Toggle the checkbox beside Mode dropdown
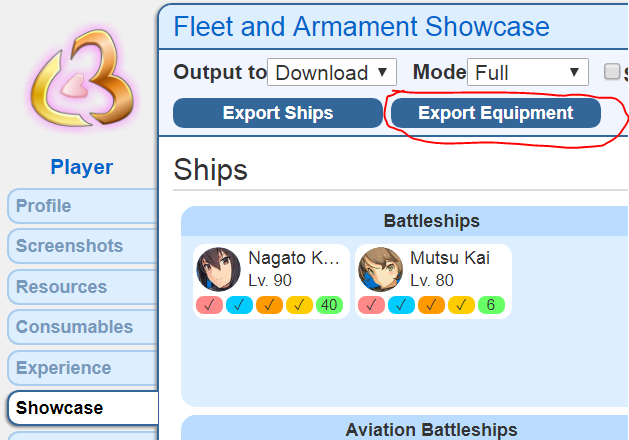 coord(612,72)
